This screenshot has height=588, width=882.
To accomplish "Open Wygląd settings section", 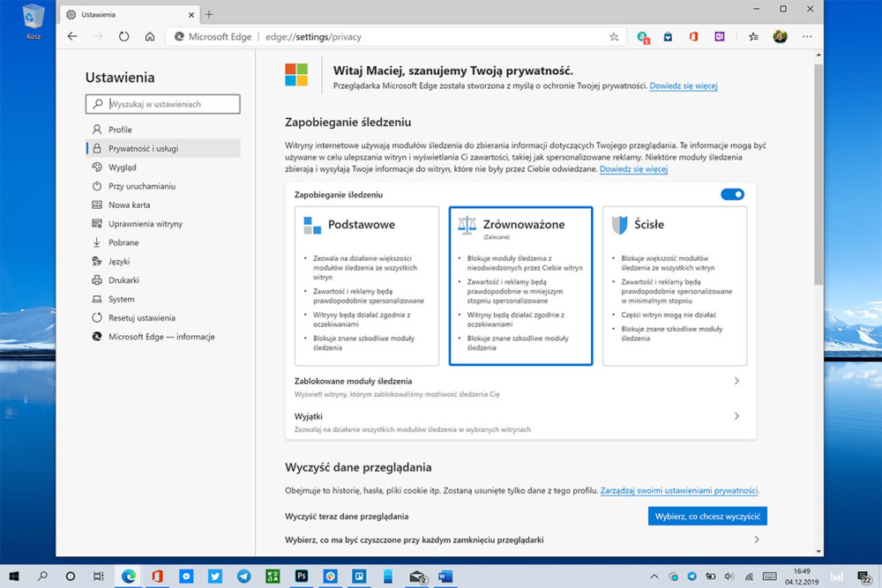I will click(x=163, y=167).
